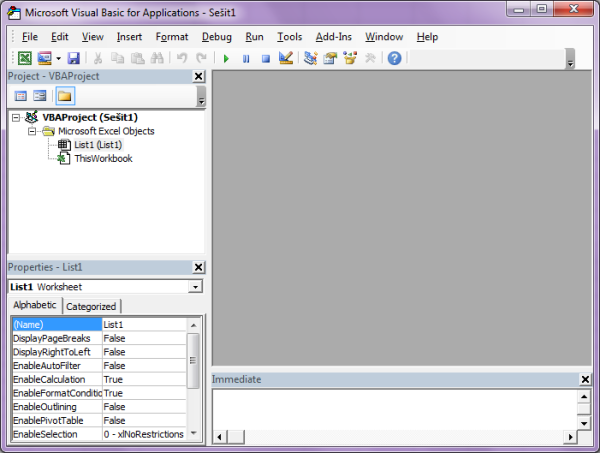Click the View Microsoft Excel icon
The image size is (600, 453).
pyautogui.click(x=25, y=58)
